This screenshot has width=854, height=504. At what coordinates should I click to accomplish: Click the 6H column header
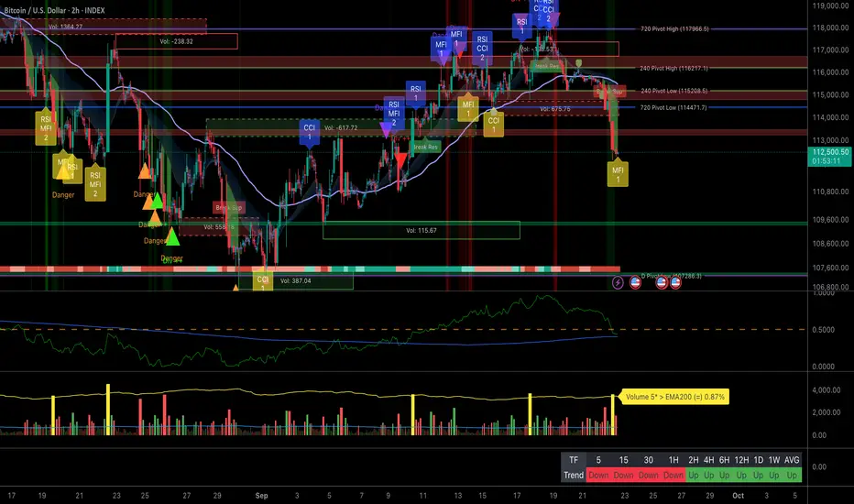(x=724, y=460)
